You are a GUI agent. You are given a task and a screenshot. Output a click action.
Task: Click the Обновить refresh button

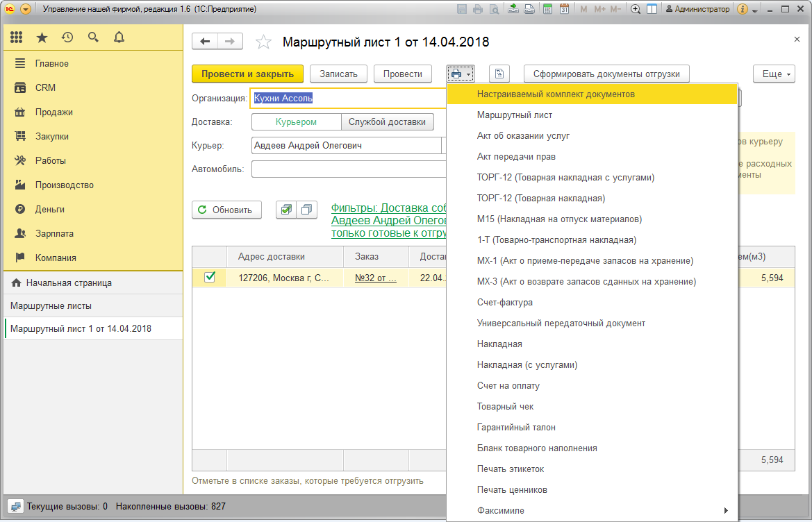(226, 210)
